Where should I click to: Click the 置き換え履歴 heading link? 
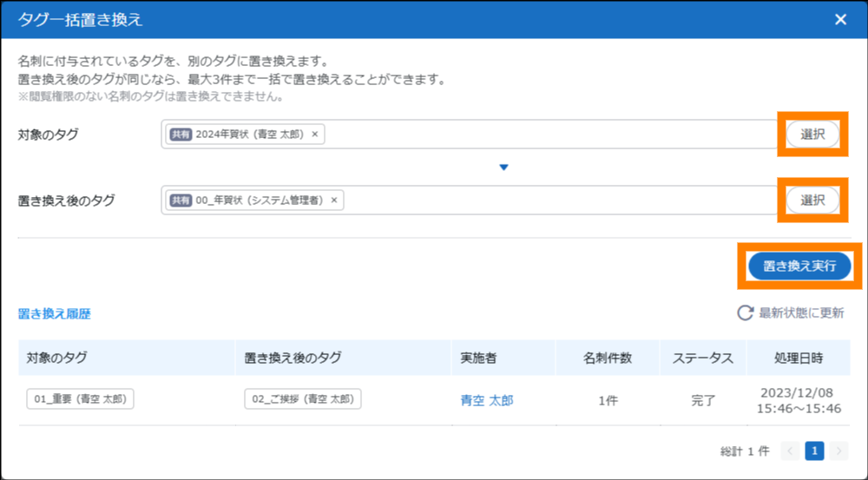tap(54, 314)
